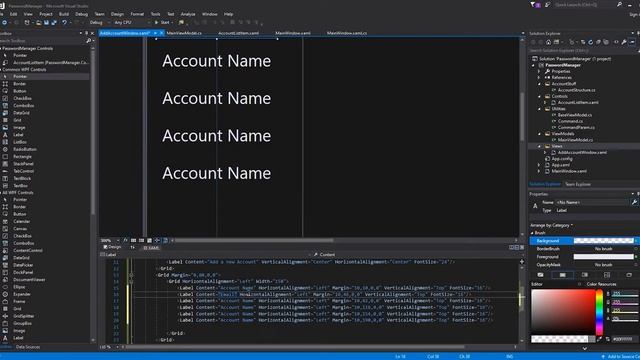Screen dimensions: 640x360
Task: Select the Ellipse control in the Toolbox
Action: [19, 287]
